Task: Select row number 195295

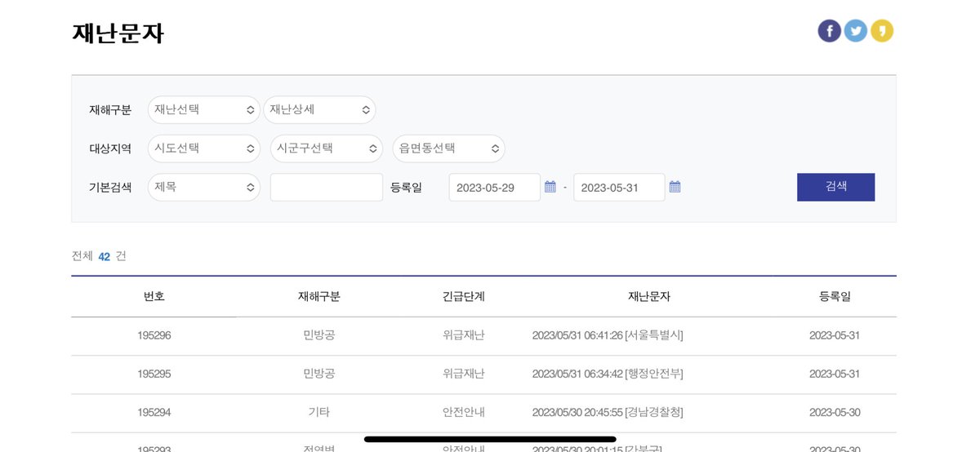Action: [154, 374]
